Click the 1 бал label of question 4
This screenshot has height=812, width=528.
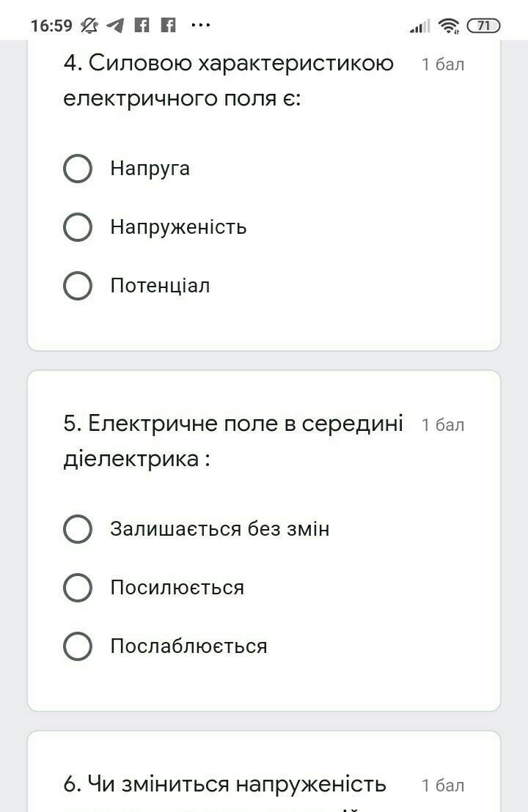[443, 64]
